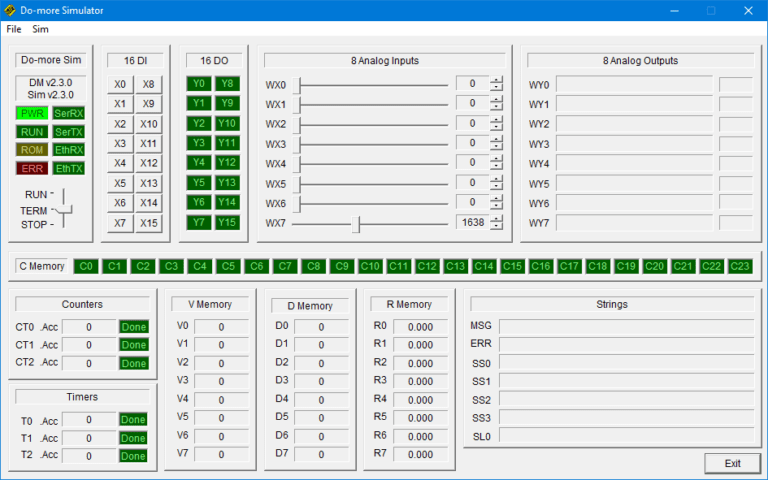This screenshot has height=480, width=768.
Task: Click digital output Y3 indicator
Action: pos(199,143)
